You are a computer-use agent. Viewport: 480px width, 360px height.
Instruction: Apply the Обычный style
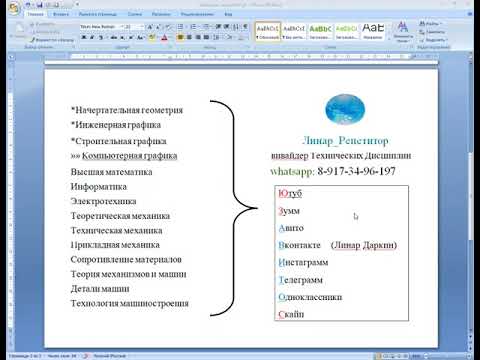tap(268, 31)
